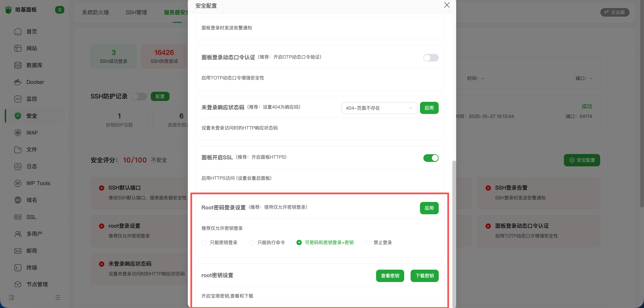Switch to the SSH管理 tab
The width and height of the screenshot is (644, 308).
[136, 12]
